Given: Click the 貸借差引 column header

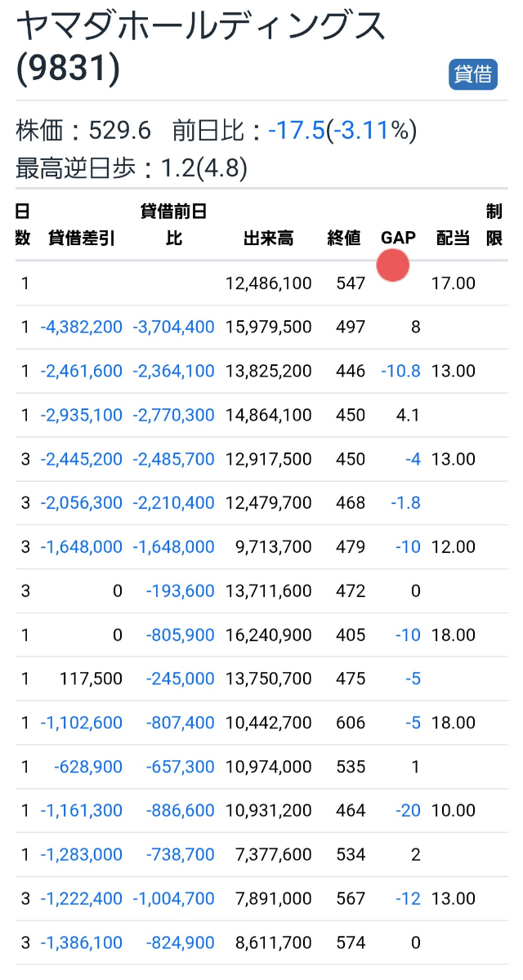Looking at the screenshot, I should [82, 238].
